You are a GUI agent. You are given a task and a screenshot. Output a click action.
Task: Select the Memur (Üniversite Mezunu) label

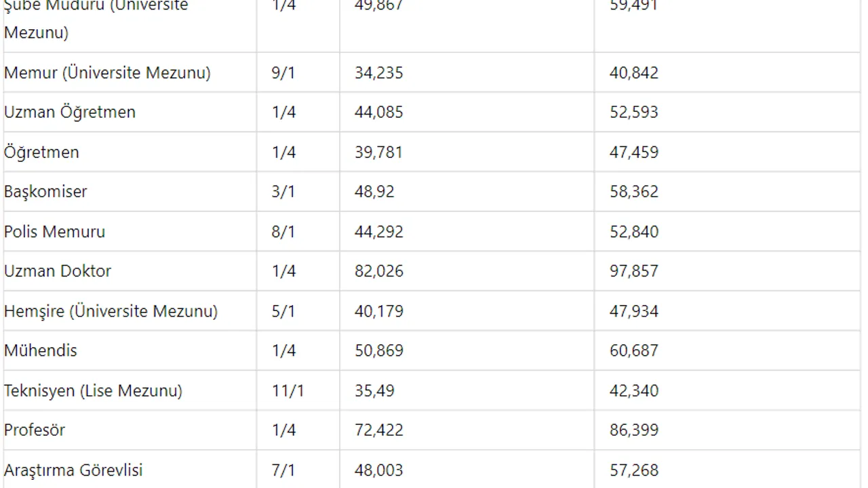[107, 73]
